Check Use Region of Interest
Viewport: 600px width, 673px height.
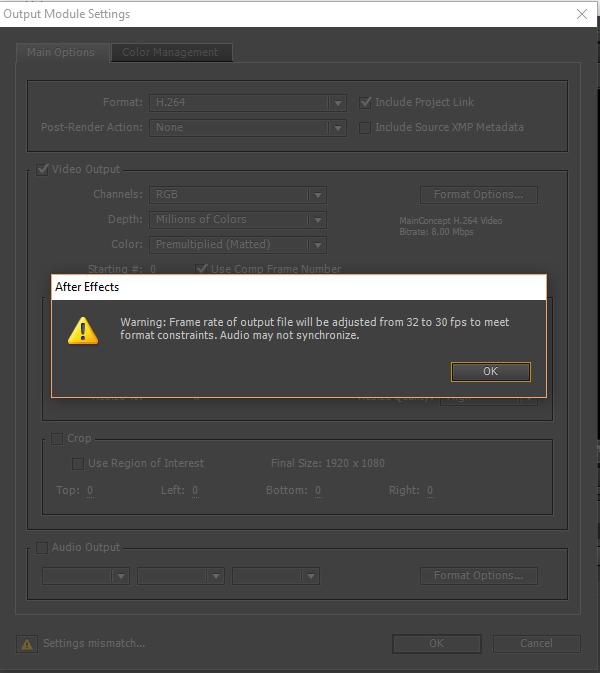click(78, 464)
